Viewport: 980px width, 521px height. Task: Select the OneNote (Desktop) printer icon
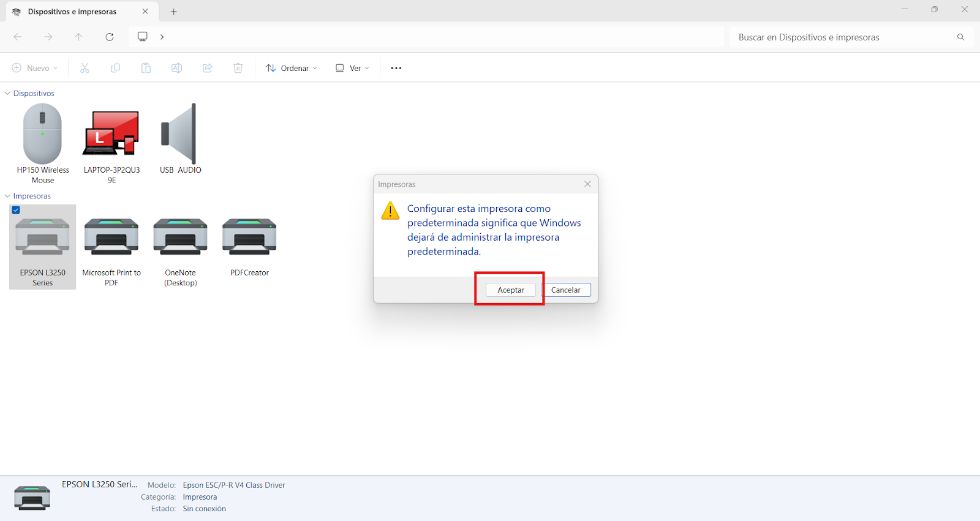click(x=180, y=237)
